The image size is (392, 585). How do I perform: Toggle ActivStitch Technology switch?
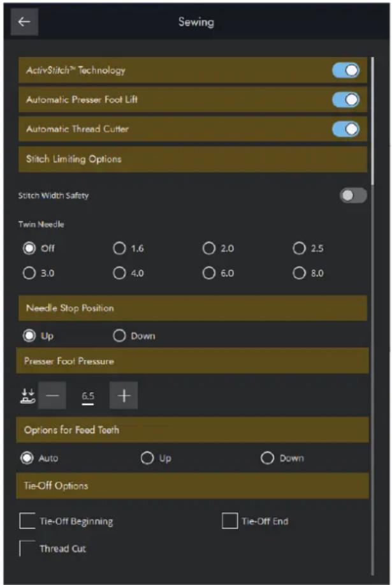click(346, 70)
